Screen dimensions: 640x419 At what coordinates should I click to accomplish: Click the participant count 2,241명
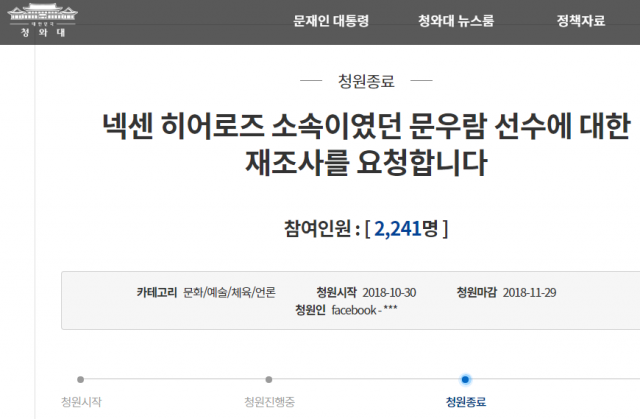coord(406,228)
